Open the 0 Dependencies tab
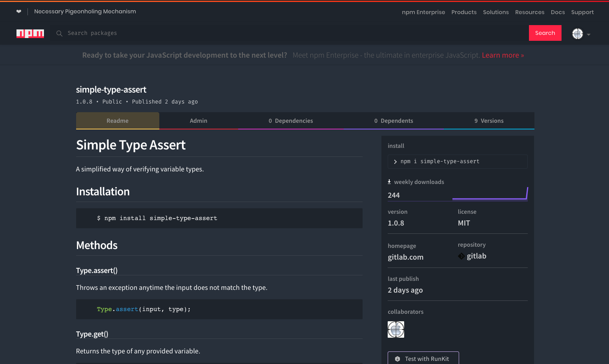The image size is (609, 364). coord(291,121)
